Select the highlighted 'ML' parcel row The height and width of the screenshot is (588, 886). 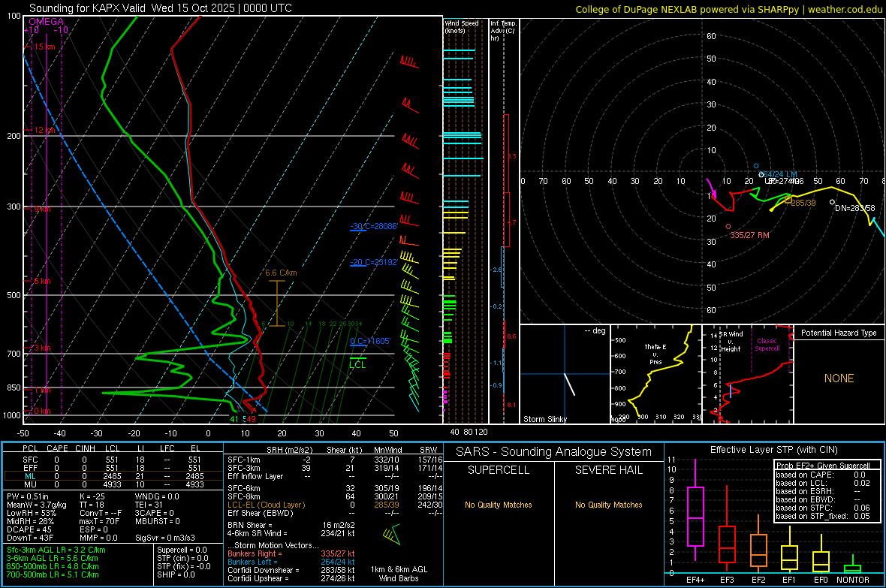tap(113, 476)
